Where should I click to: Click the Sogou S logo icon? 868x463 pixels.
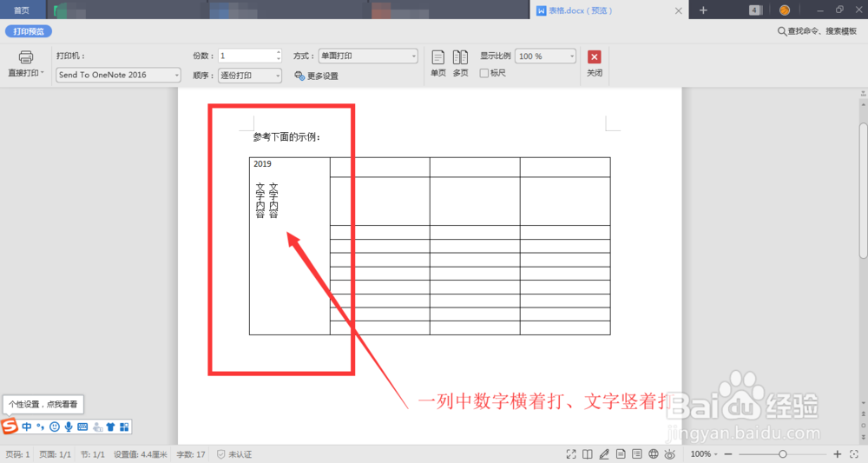(10, 427)
